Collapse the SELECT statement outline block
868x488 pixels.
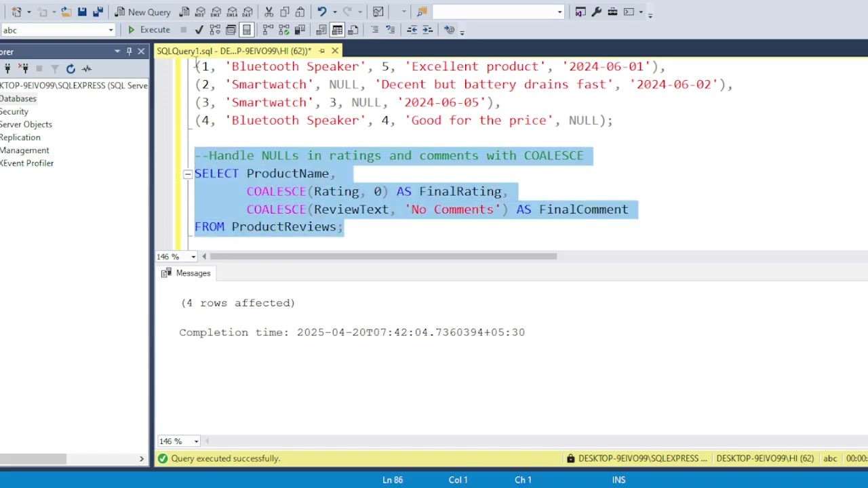[x=187, y=174]
